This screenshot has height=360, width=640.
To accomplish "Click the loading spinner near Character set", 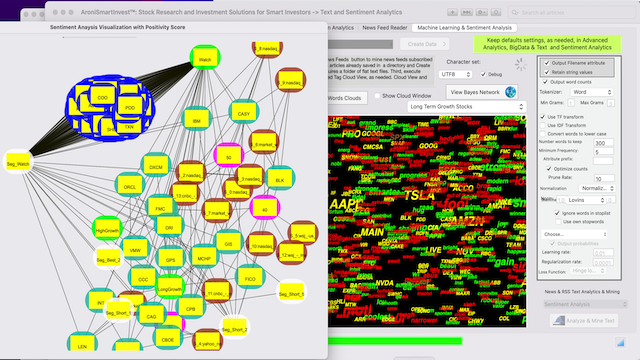I will [520, 64].
